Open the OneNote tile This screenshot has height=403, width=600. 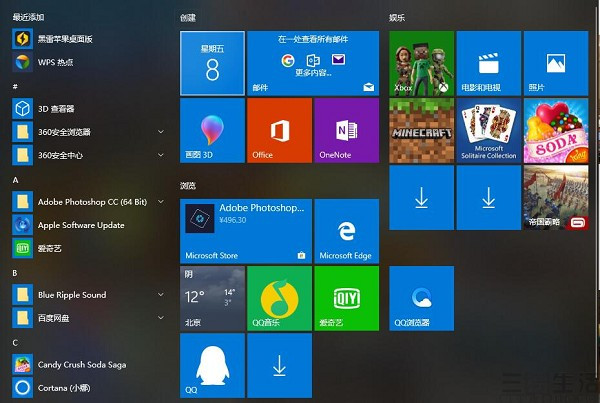click(x=346, y=130)
